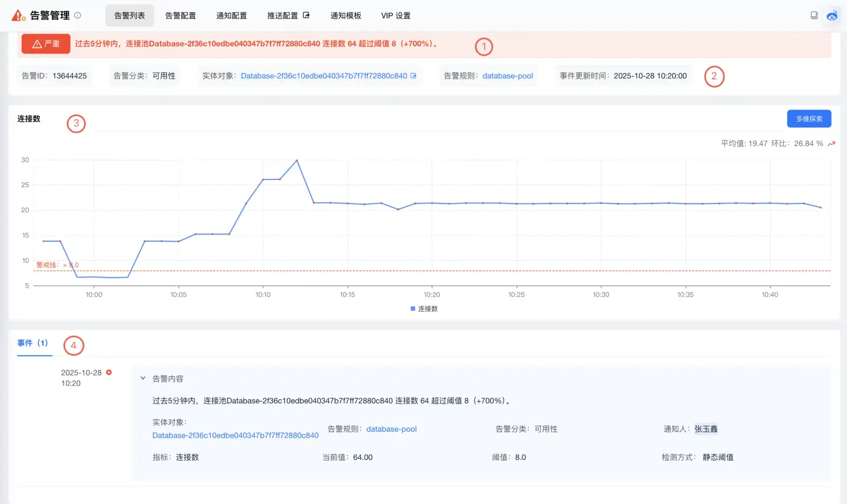Click the 多维探索 button
This screenshot has height=504, width=847.
[809, 119]
